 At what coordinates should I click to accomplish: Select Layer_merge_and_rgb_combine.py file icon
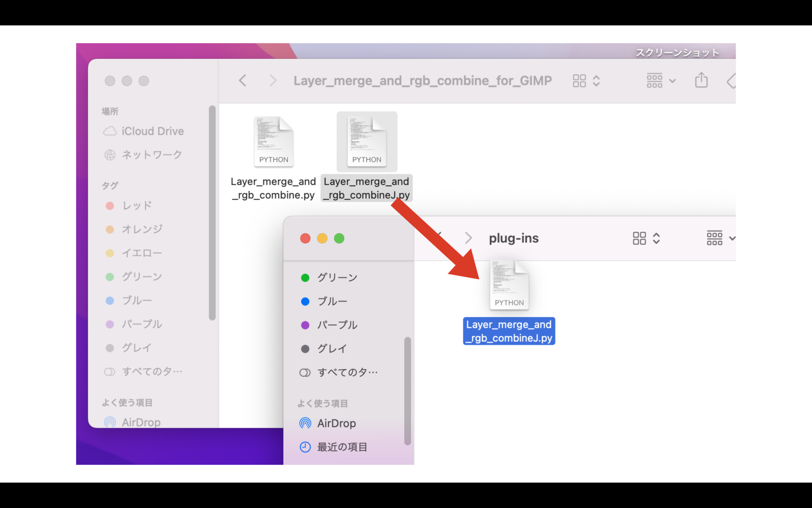[274, 142]
